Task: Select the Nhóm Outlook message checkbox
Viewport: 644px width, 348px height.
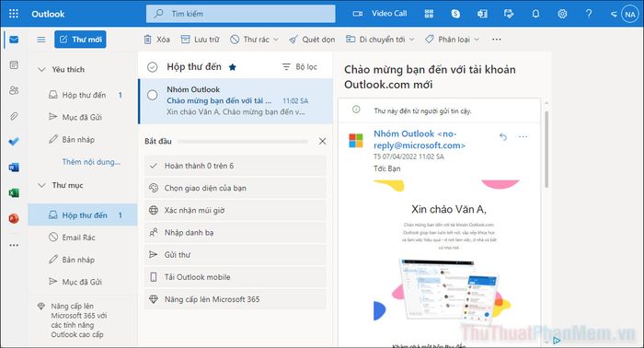Action: tap(153, 96)
